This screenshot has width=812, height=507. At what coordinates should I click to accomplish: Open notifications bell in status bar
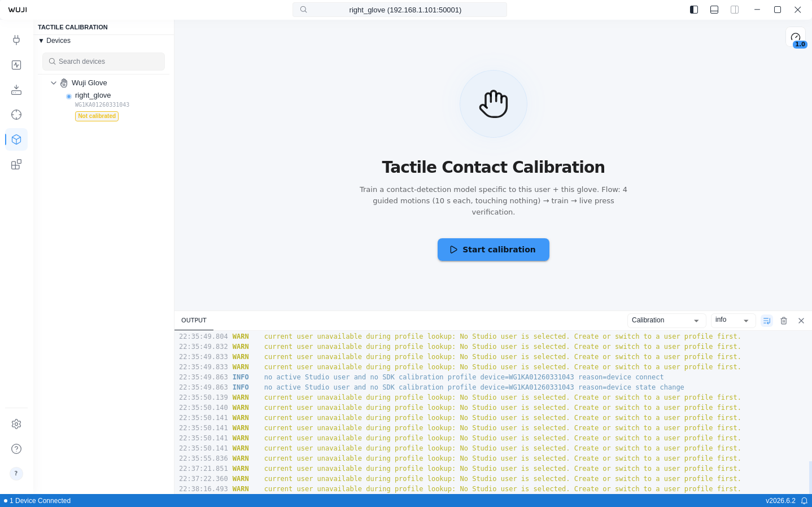click(804, 501)
